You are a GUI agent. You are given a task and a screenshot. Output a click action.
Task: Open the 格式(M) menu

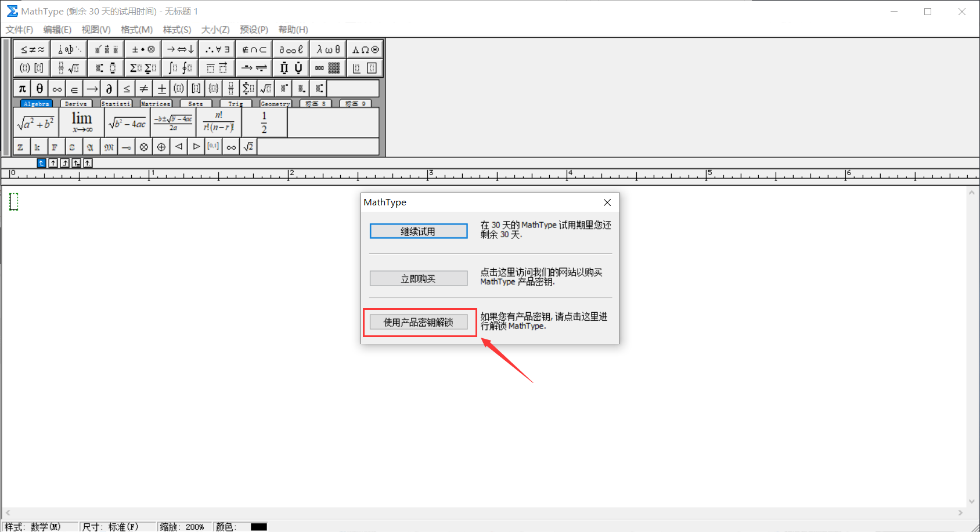coord(136,30)
